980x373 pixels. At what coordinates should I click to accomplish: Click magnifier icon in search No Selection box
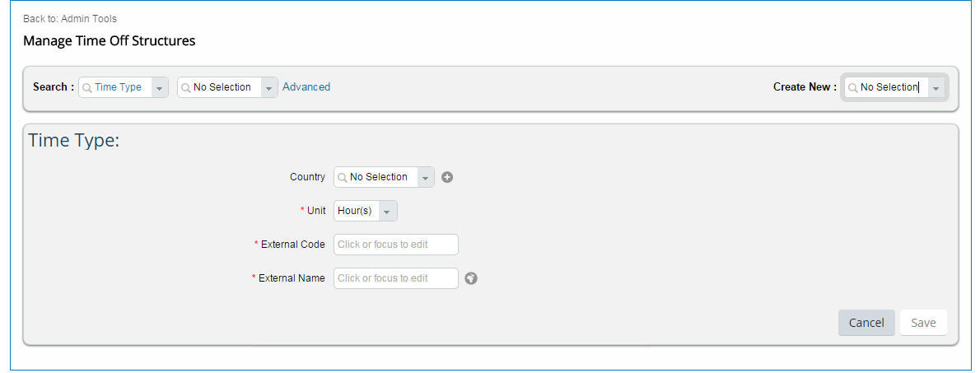pyautogui.click(x=185, y=87)
